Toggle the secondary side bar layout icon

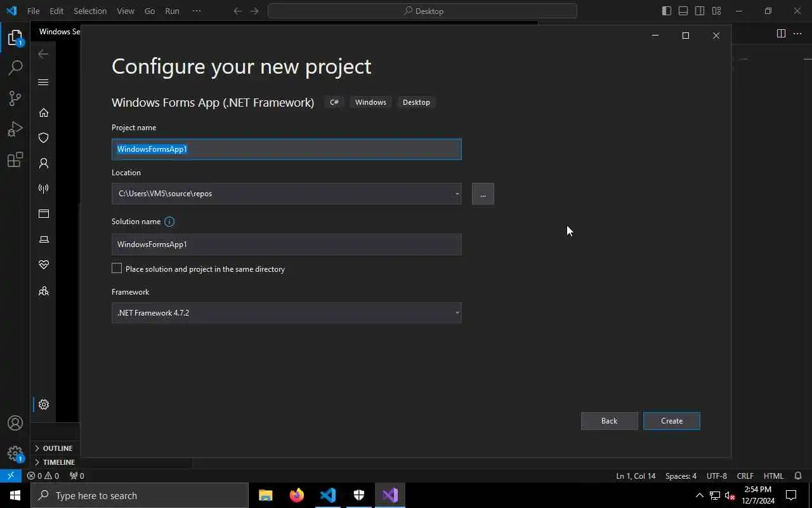(x=700, y=11)
